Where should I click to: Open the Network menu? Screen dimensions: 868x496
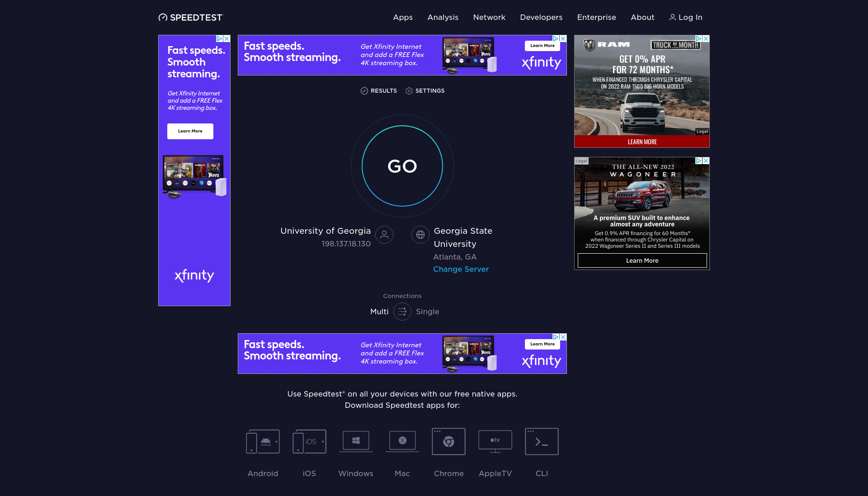(489, 17)
